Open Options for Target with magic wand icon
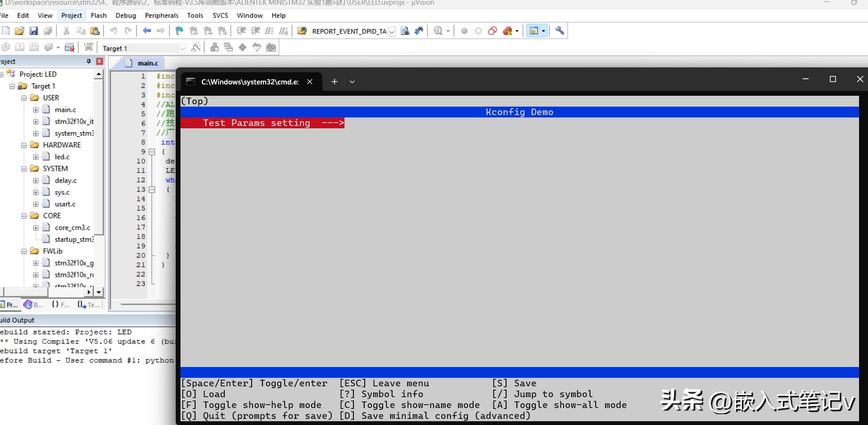868x425 pixels. coord(195,47)
